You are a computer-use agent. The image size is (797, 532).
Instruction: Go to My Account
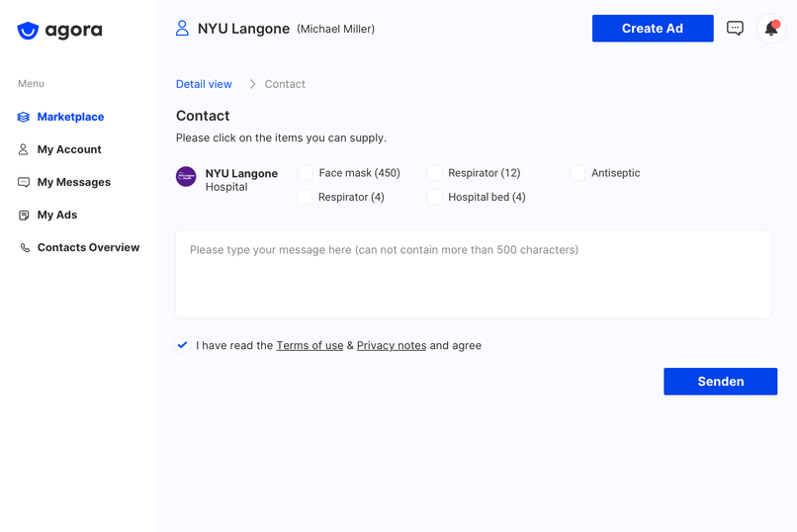click(x=69, y=149)
